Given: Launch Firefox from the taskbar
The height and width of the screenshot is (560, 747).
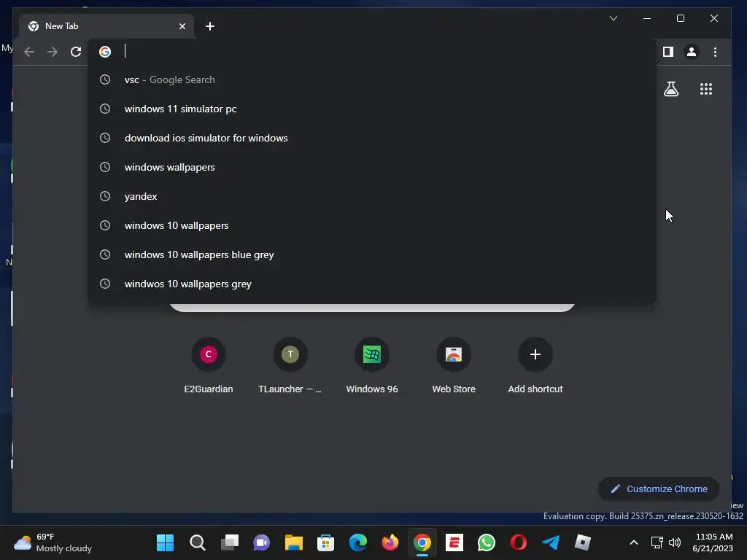Looking at the screenshot, I should pyautogui.click(x=390, y=542).
